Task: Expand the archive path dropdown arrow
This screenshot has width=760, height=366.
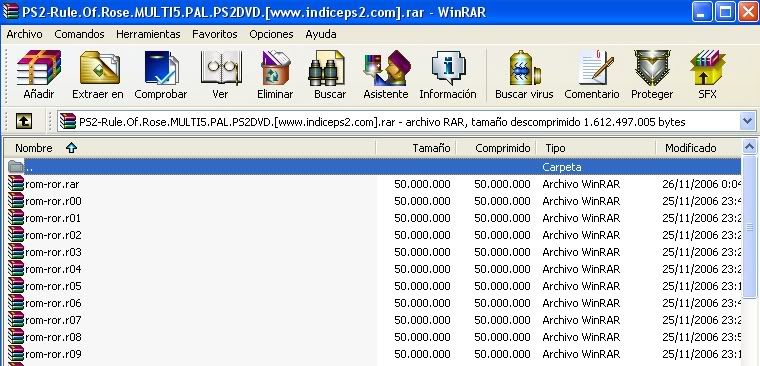Action: 747,122
